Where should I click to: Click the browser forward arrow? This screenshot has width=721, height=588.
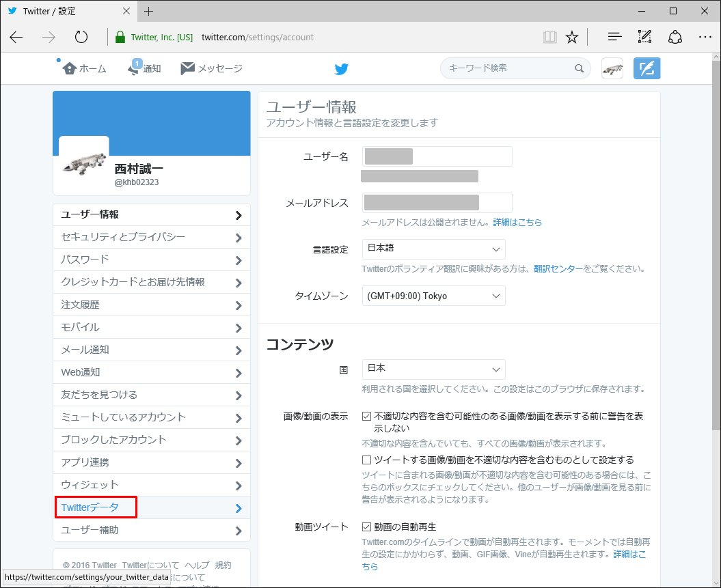tap(49, 37)
